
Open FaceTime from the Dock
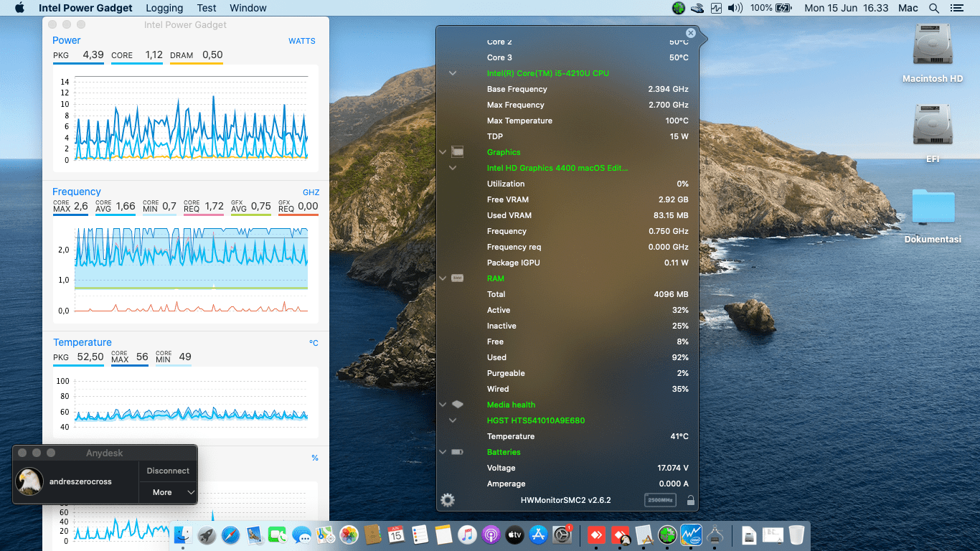click(x=278, y=534)
